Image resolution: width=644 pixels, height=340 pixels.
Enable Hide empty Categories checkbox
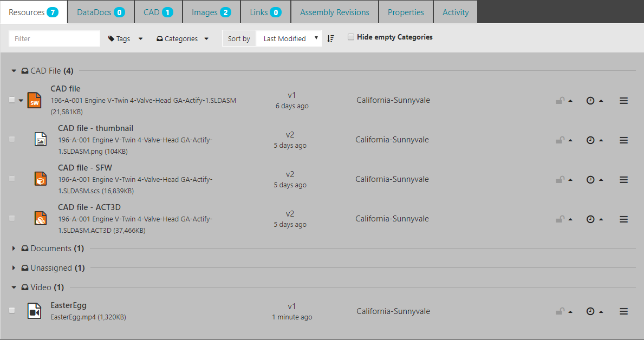[x=351, y=37]
